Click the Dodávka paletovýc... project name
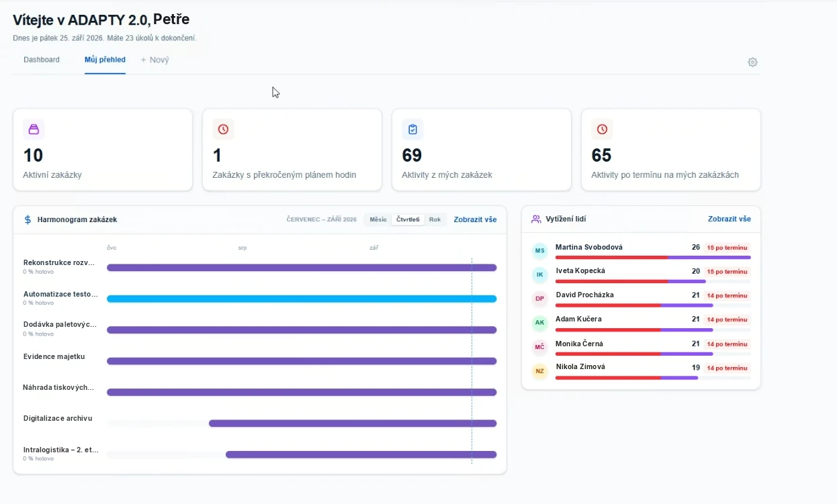Image resolution: width=837 pixels, height=504 pixels. click(x=60, y=325)
